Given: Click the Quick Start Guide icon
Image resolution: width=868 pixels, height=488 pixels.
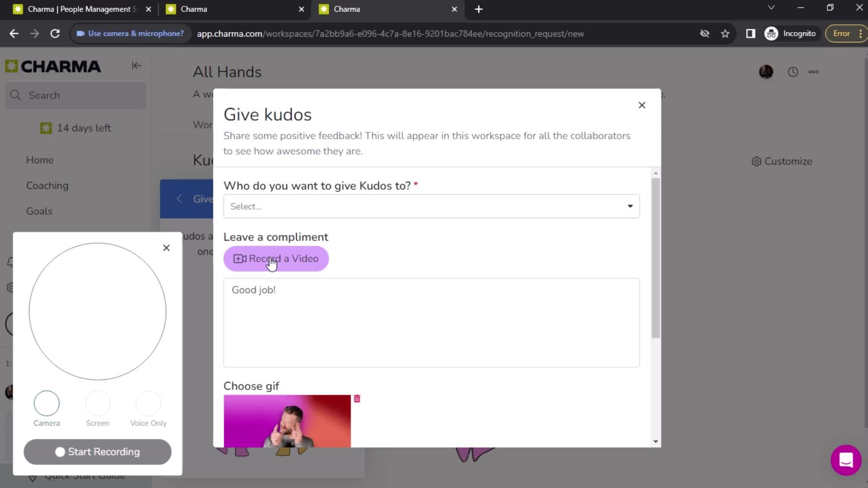Looking at the screenshot, I should [x=33, y=476].
